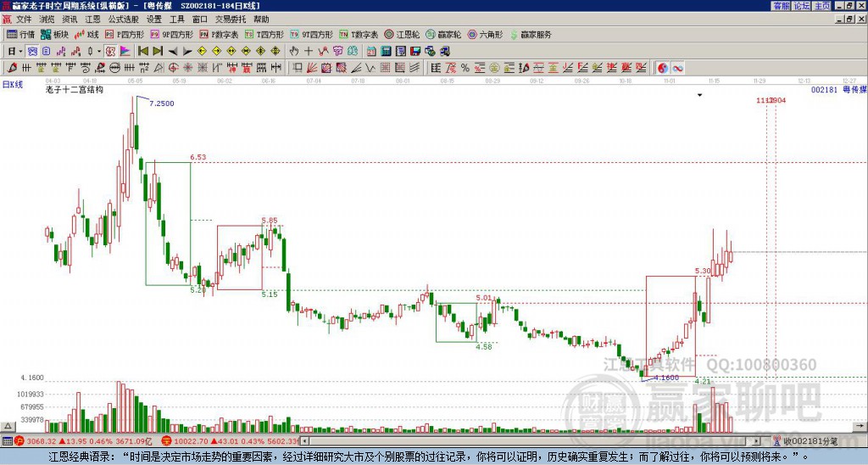868x465 pixels.
Task: Switch to the K线 chart view
Action: 86,34
